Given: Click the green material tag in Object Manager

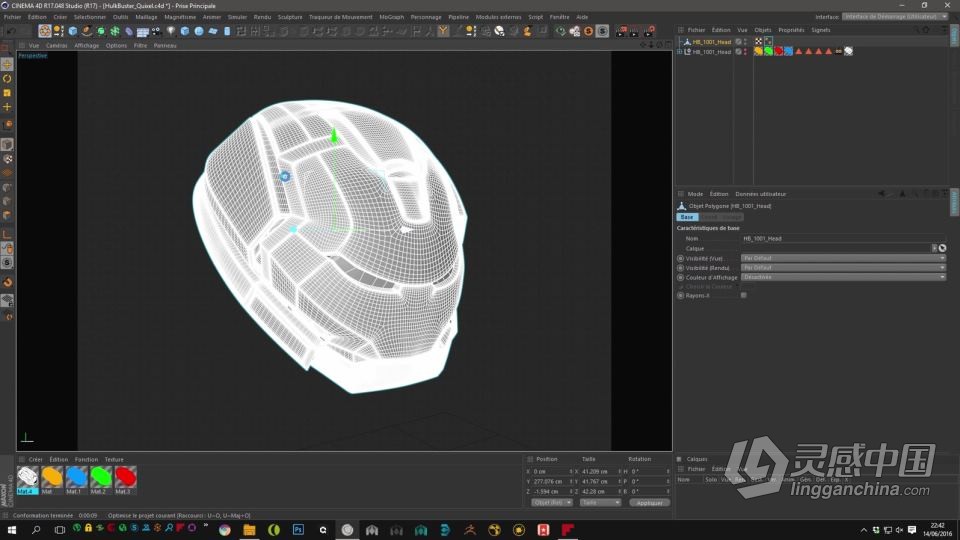Looking at the screenshot, I should 768,51.
